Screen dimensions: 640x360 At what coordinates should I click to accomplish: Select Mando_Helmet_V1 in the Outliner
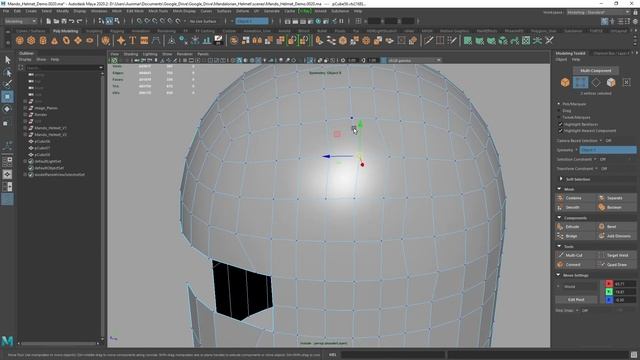pyautogui.click(x=50, y=128)
